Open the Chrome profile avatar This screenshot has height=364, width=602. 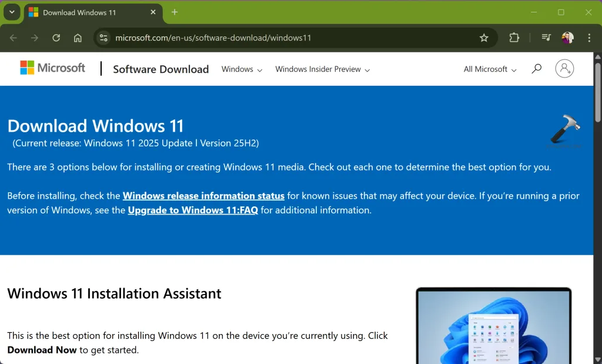pyautogui.click(x=567, y=38)
